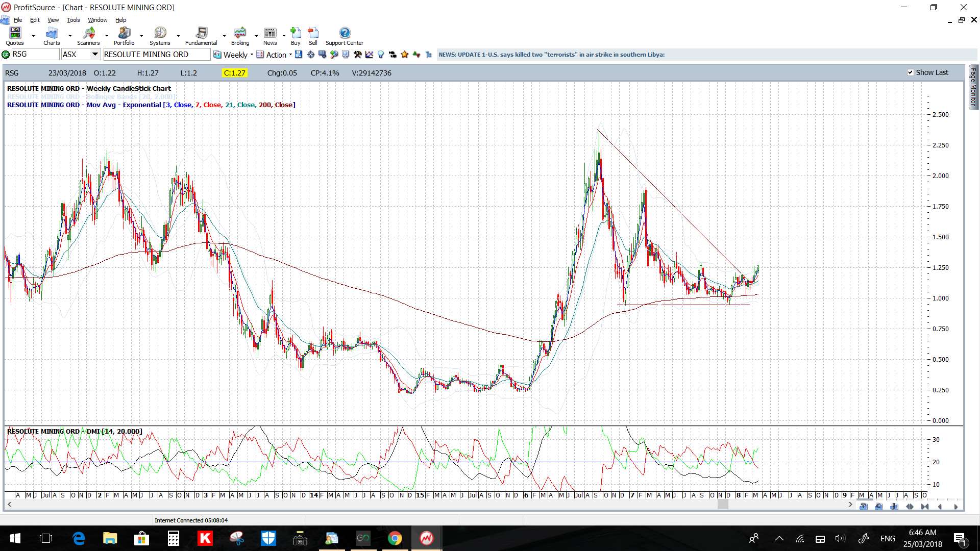Open the Weekly period dropdown
This screenshot has width=980, height=551.
[x=233, y=55]
